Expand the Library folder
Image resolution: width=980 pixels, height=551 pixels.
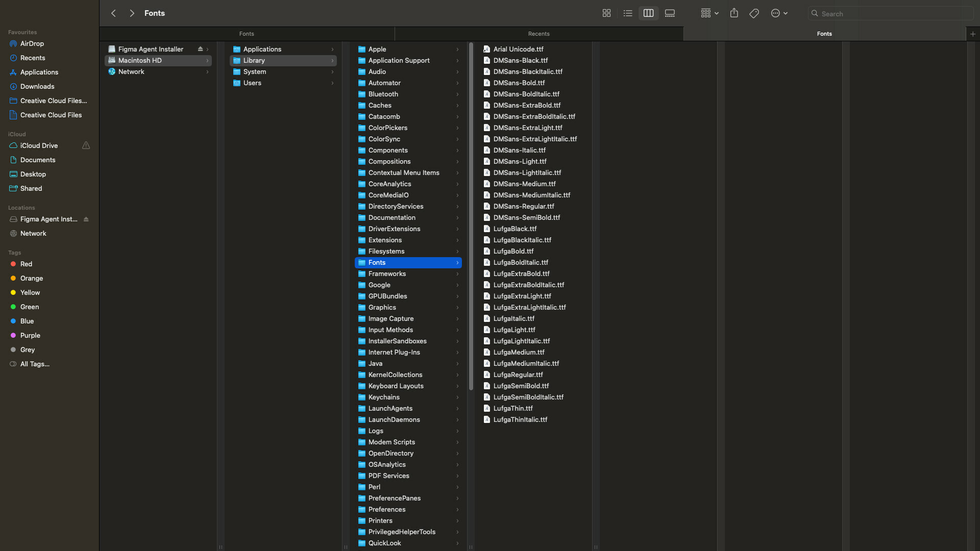[332, 60]
